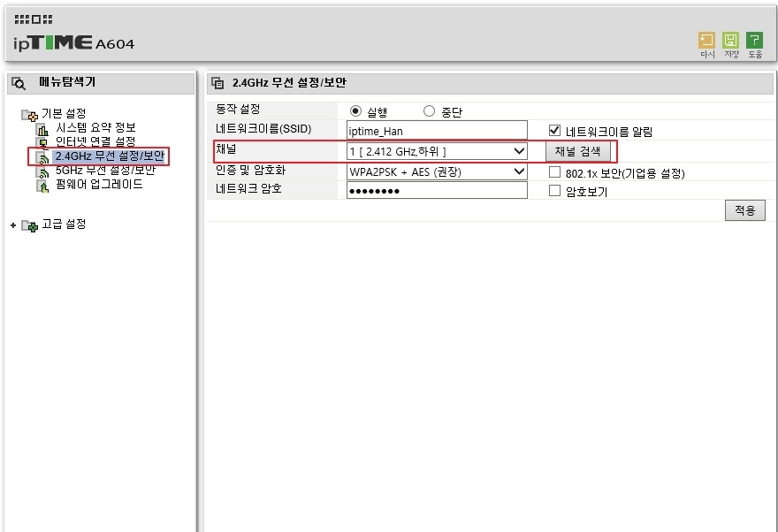Screen dimensions: 778x532
Task: Click the 2.4GHz wireless signal icon
Action: click(x=42, y=158)
